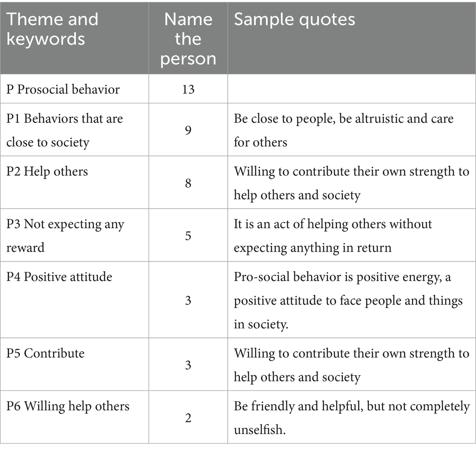Select the 'P4 Positive attitude' cell
Screen dimensions: 476x452
coord(59,277)
